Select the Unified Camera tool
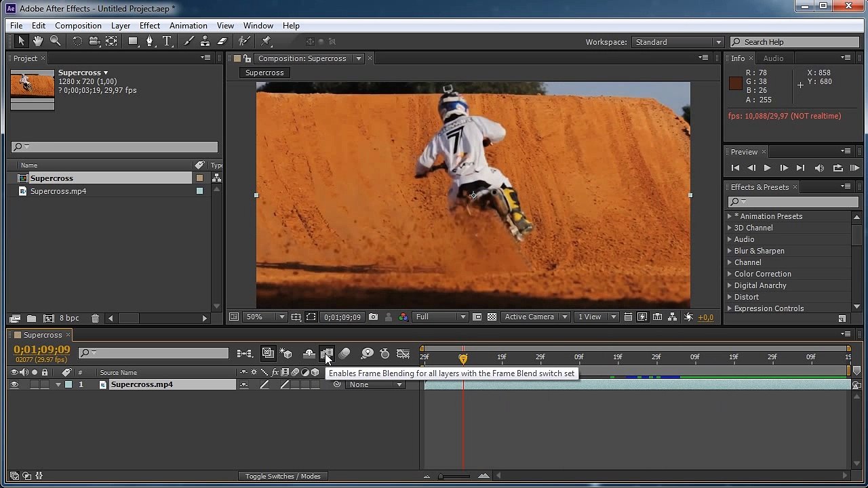The height and width of the screenshot is (488, 868). [94, 41]
